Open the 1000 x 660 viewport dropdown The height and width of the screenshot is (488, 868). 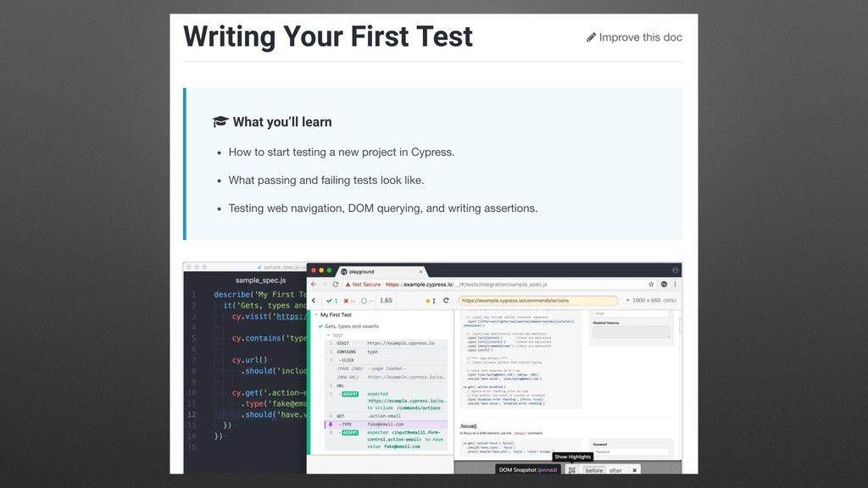coord(651,301)
